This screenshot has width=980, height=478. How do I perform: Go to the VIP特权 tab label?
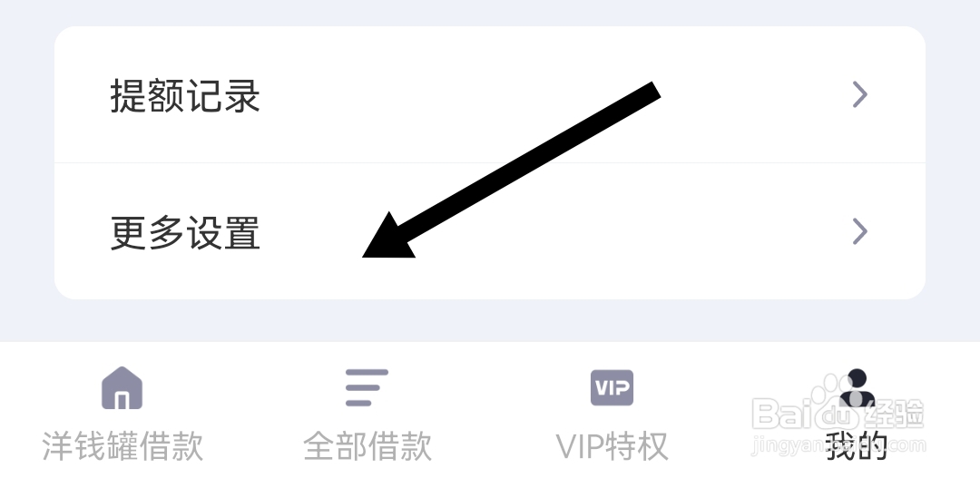pos(612,446)
